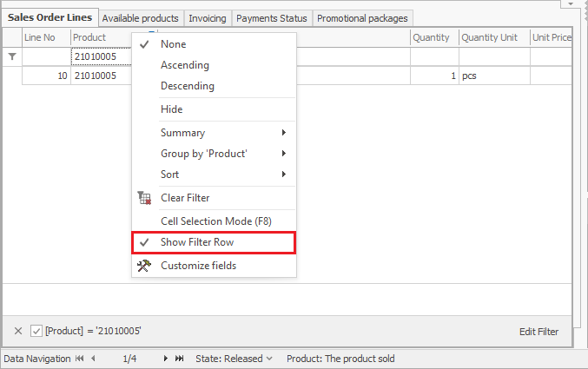The image size is (588, 369).
Task: Jump to first record in Data Navigation
Action: click(x=80, y=359)
